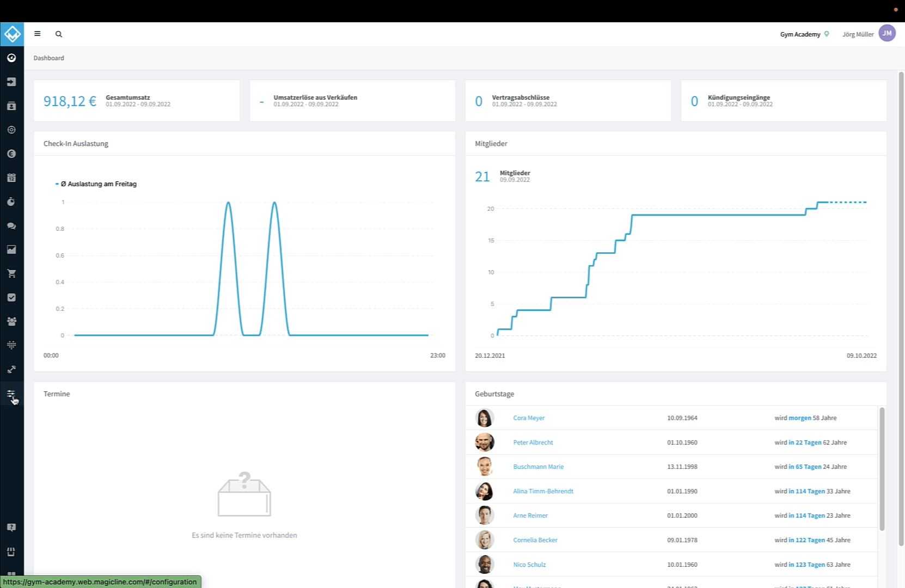Open the chat bubbles sidebar icon
Viewport: 905px width, 588px height.
tap(11, 225)
